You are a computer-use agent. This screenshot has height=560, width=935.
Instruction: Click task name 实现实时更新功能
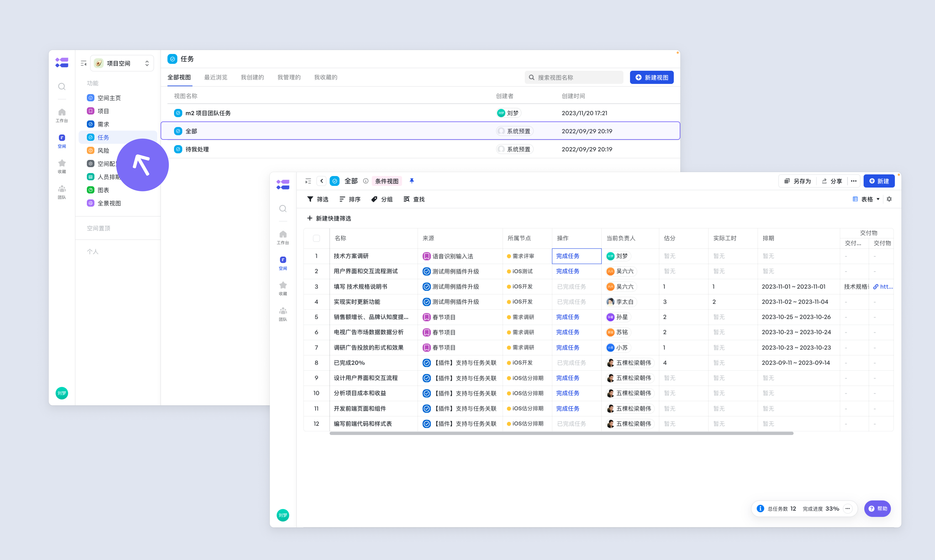coord(357,302)
